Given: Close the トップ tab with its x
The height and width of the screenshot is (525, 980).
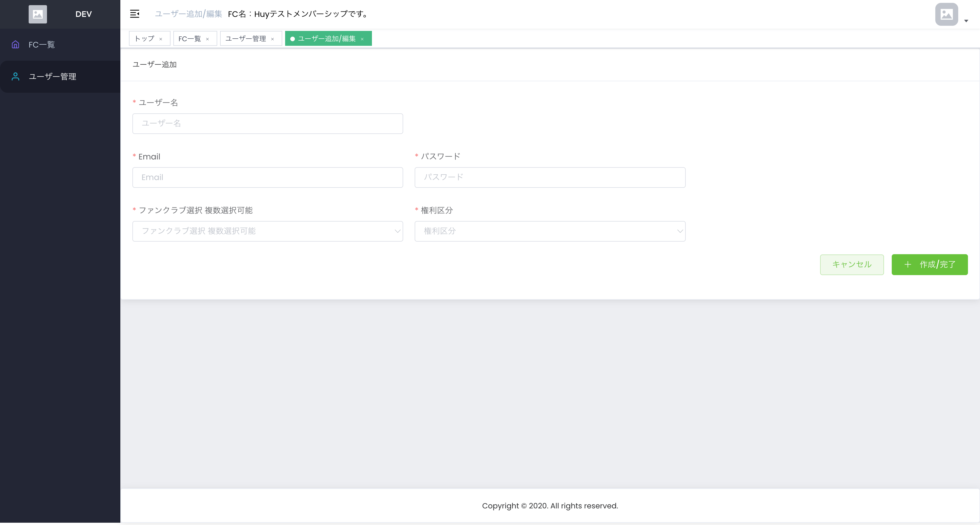Looking at the screenshot, I should pos(161,39).
